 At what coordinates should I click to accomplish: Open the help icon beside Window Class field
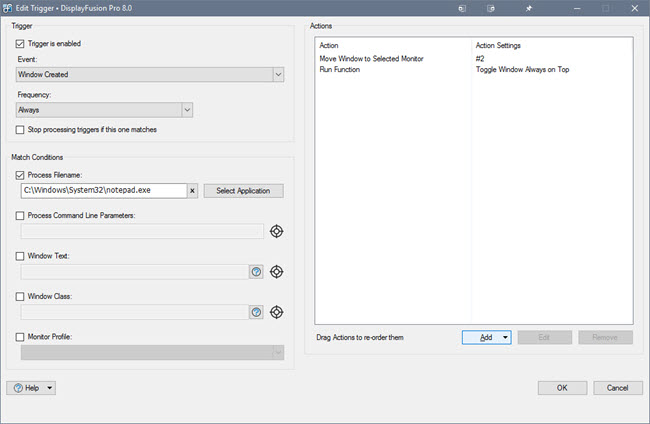(x=257, y=312)
